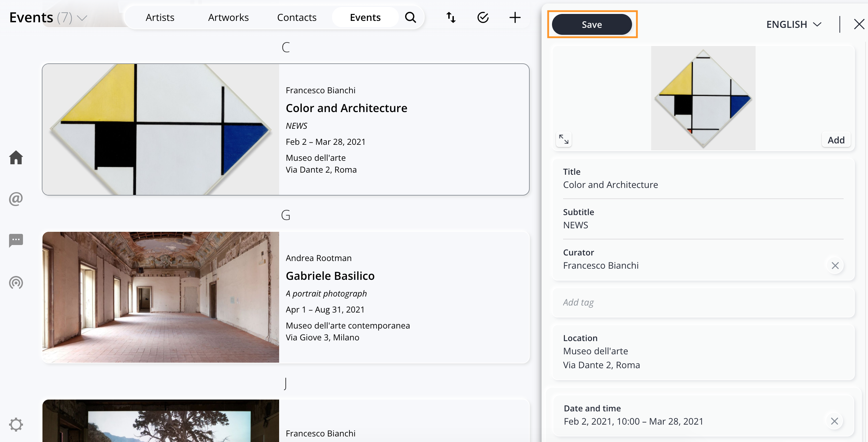Select the Events tab
The height and width of the screenshot is (442, 868).
365,17
